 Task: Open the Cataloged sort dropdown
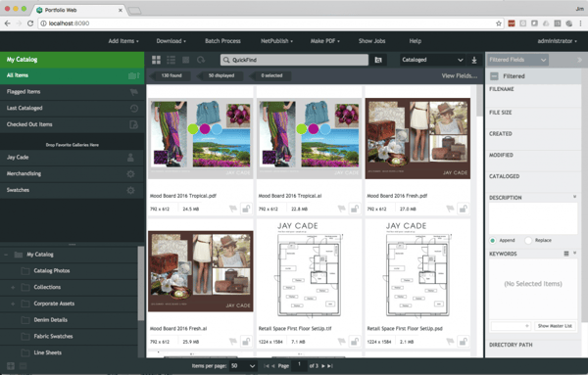[x=433, y=60]
